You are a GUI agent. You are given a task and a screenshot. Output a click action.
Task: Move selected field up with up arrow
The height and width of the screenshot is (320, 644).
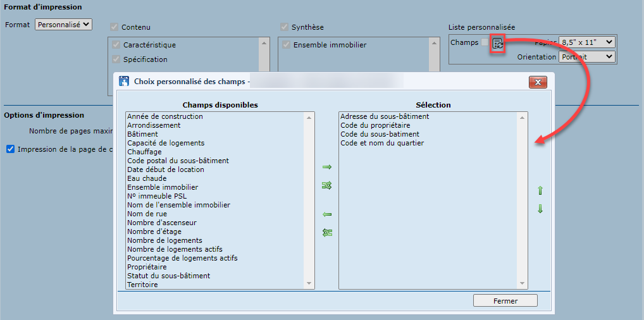(540, 191)
